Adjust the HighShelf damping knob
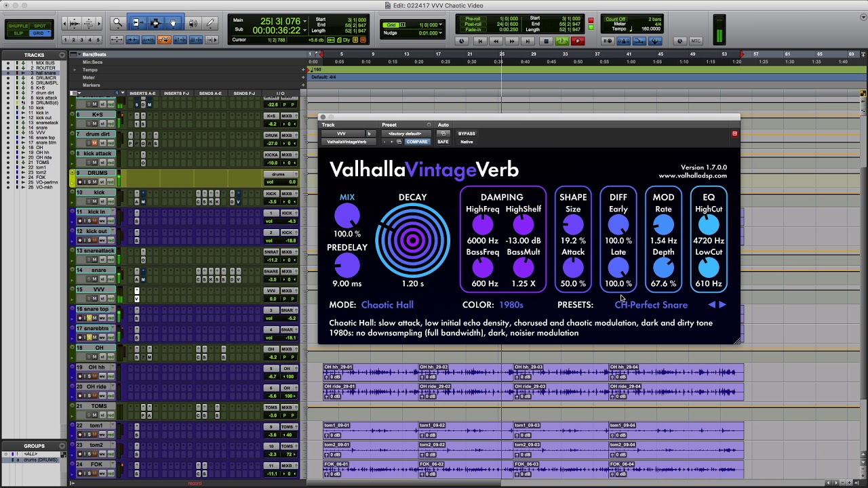The image size is (868, 488). 523,225
